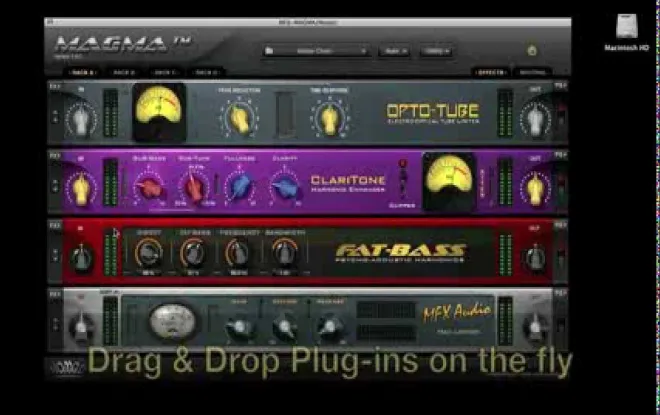Image resolution: width=660 pixels, height=415 pixels.
Task: Click the IN knob on ClariTone
Action: coord(81,189)
